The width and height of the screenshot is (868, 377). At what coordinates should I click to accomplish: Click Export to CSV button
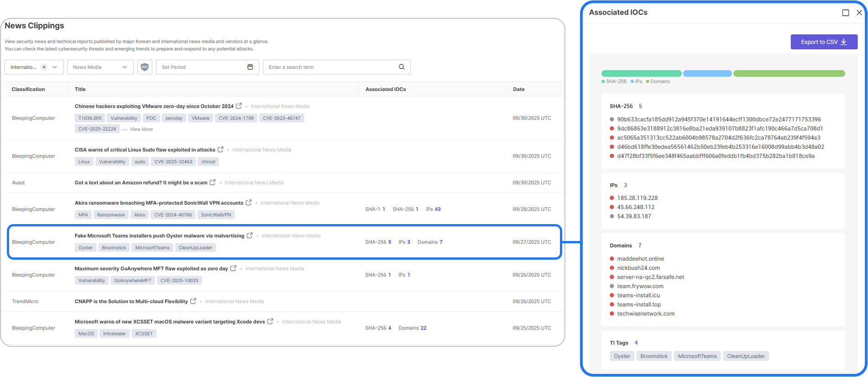pyautogui.click(x=824, y=42)
